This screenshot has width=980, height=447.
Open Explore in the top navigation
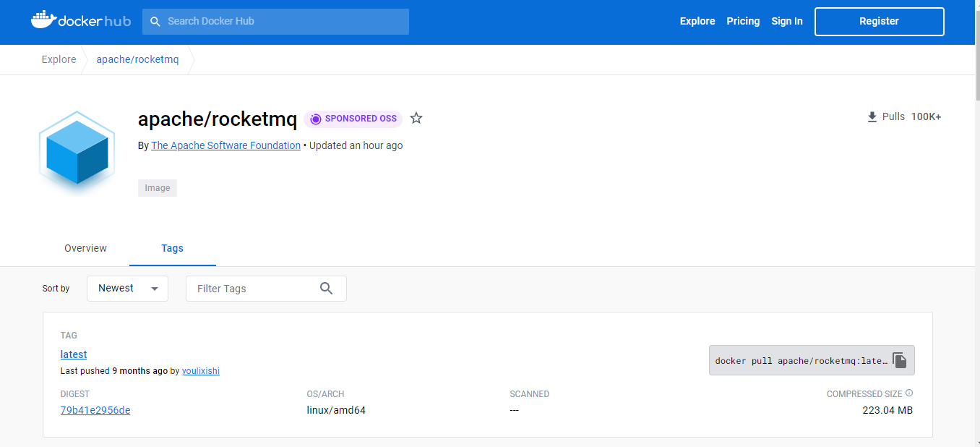click(x=697, y=21)
